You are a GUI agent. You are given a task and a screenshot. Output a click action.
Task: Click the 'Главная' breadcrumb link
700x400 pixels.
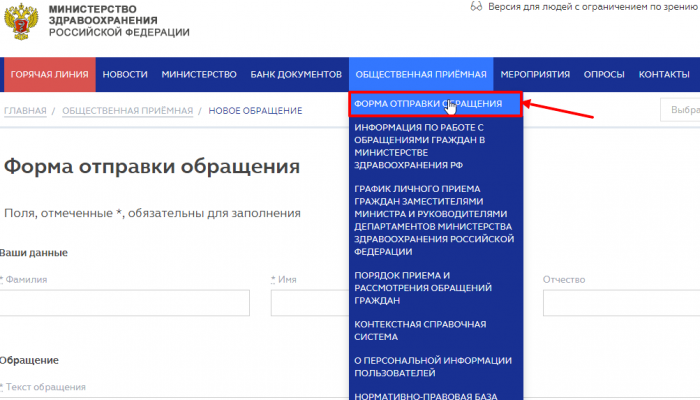click(x=25, y=111)
